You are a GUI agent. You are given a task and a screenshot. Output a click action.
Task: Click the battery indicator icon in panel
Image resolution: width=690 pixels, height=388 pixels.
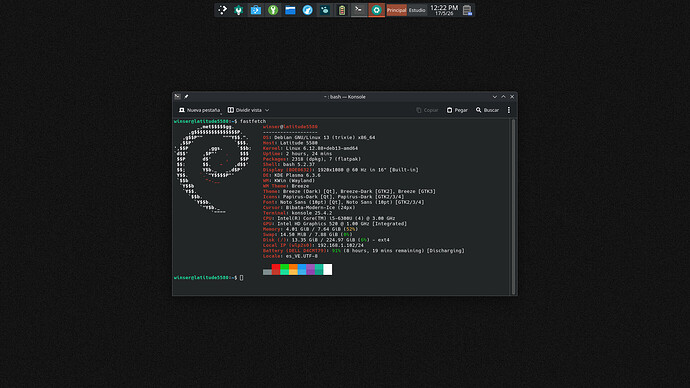342,10
